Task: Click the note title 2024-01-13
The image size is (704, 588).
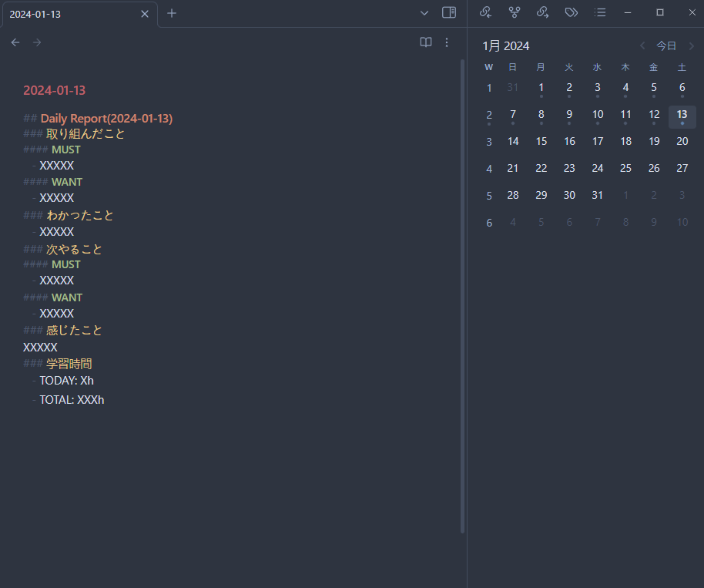Action: 55,90
